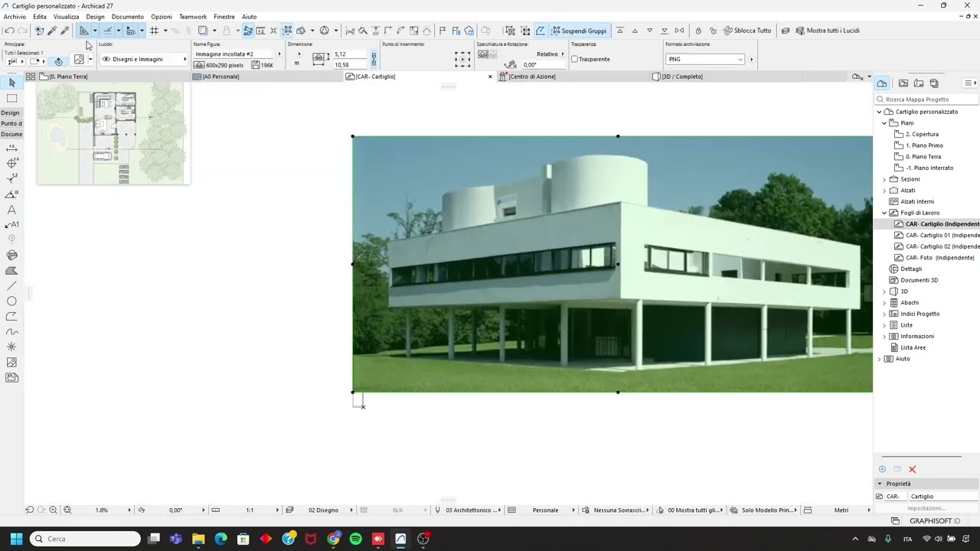The image size is (980, 551).
Task: Collapse the Fogli di Lavoro node
Action: point(884,213)
